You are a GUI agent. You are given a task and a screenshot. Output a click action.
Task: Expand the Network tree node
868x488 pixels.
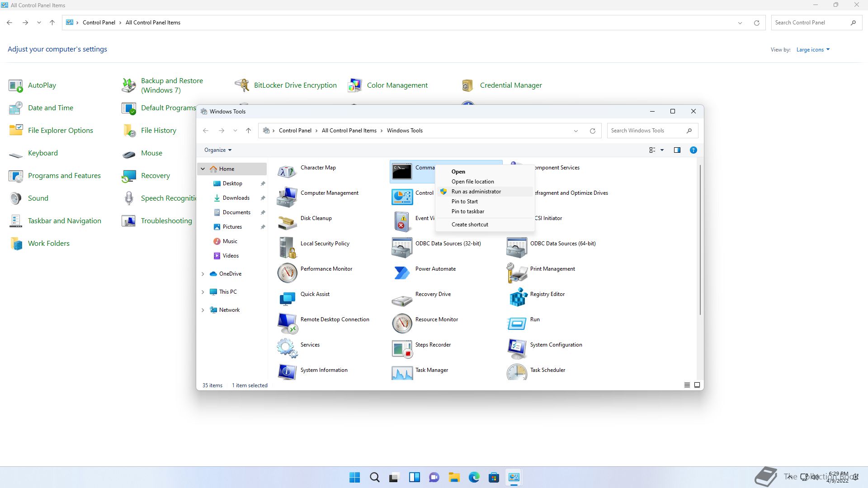pos(203,310)
